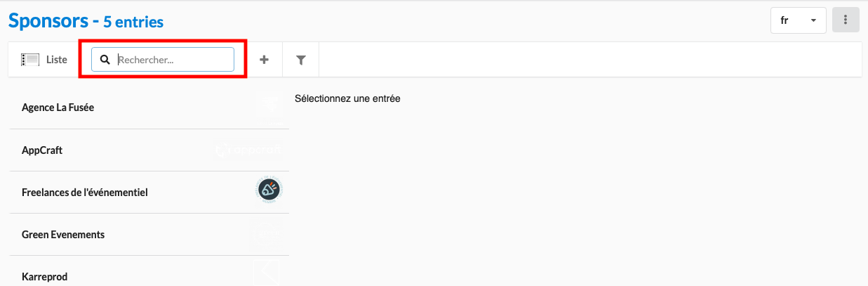Open the fr language dropdown
The image size is (868, 286).
(x=798, y=20)
